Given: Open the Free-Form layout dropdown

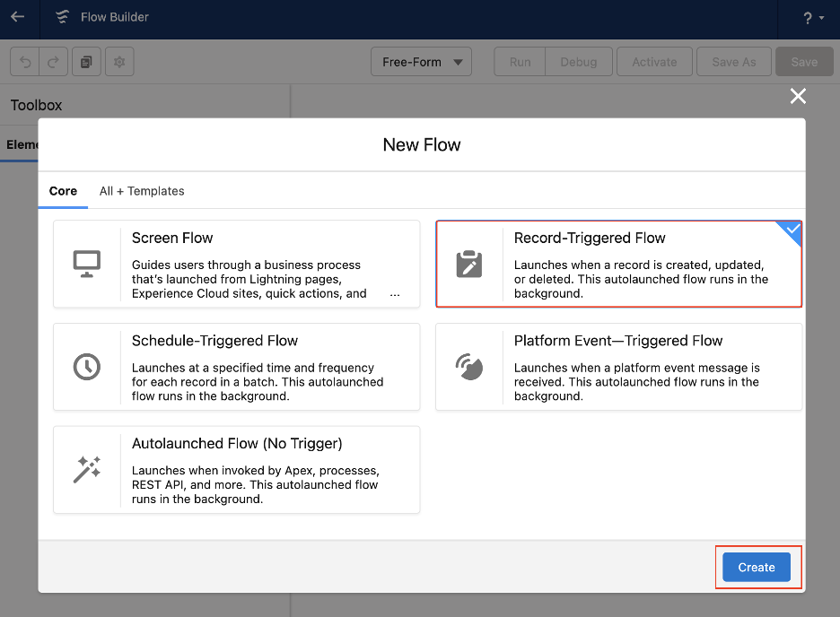Looking at the screenshot, I should pos(421,61).
